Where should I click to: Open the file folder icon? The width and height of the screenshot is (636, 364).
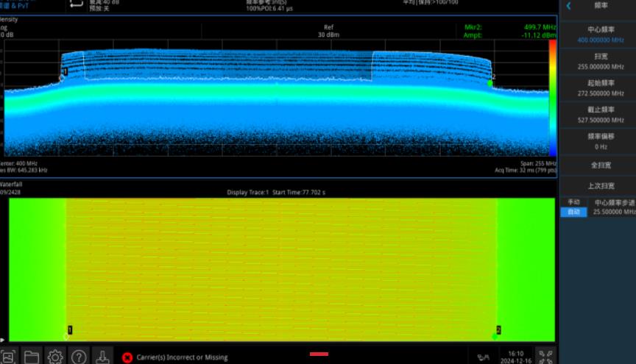coord(32,357)
